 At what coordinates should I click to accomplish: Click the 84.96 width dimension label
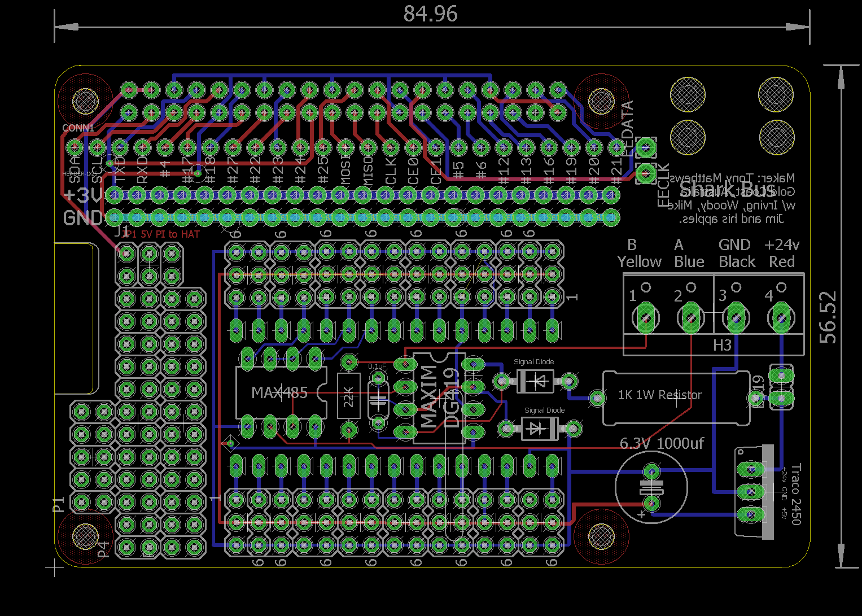pos(430,14)
